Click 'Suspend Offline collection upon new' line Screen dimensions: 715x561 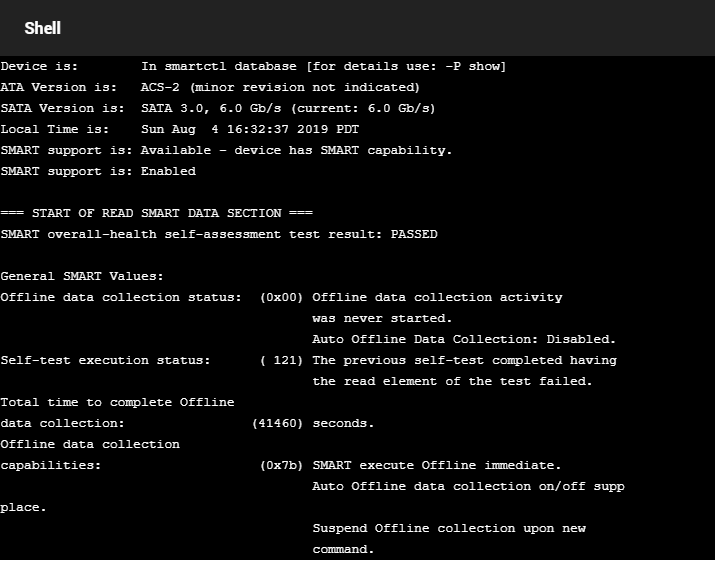tap(449, 528)
